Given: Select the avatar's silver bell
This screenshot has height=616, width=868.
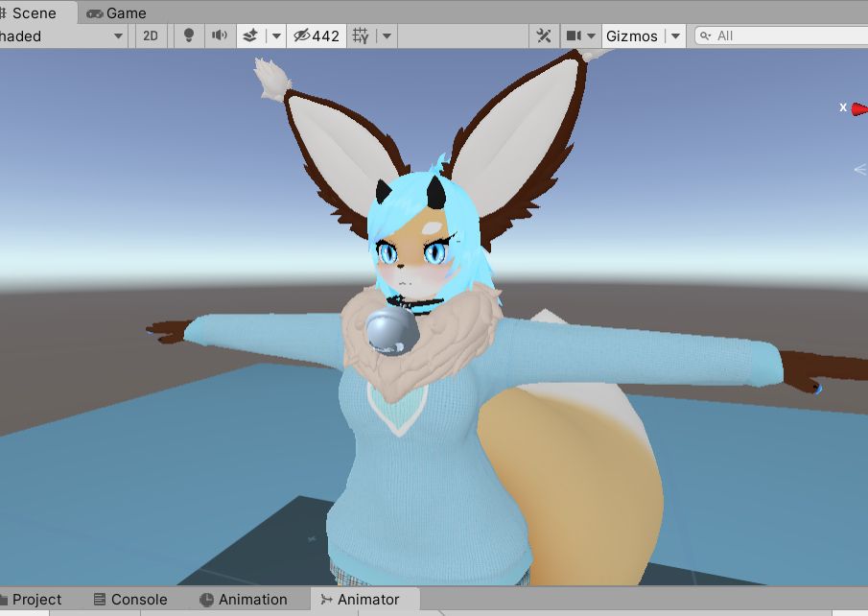Looking at the screenshot, I should 390,331.
